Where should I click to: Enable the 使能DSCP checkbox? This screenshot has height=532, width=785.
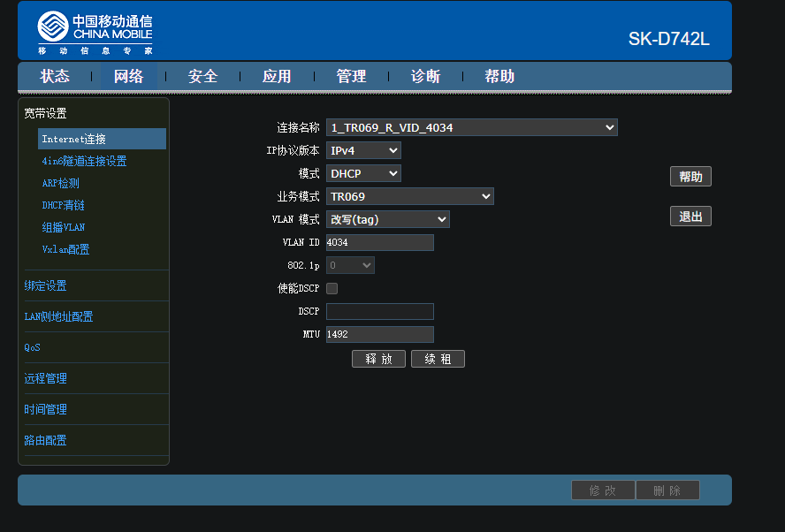pyautogui.click(x=332, y=288)
